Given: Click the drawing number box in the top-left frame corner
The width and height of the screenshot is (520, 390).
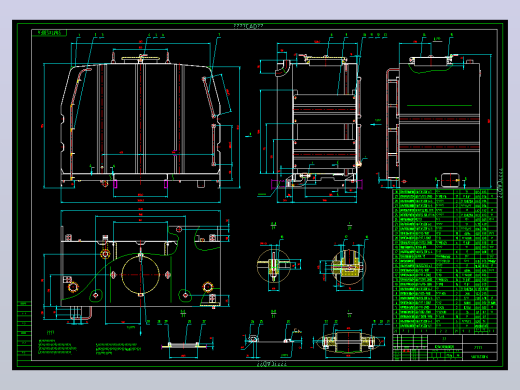Looking at the screenshot, I should point(49,33).
